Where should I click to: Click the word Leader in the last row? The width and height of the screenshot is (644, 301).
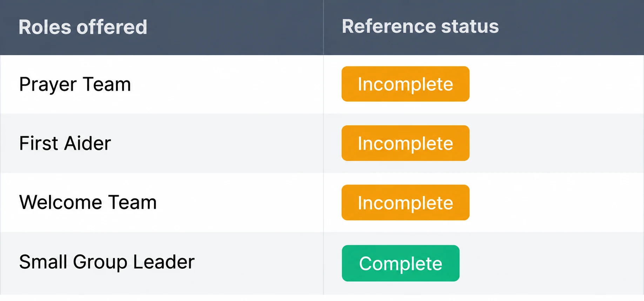click(x=163, y=262)
